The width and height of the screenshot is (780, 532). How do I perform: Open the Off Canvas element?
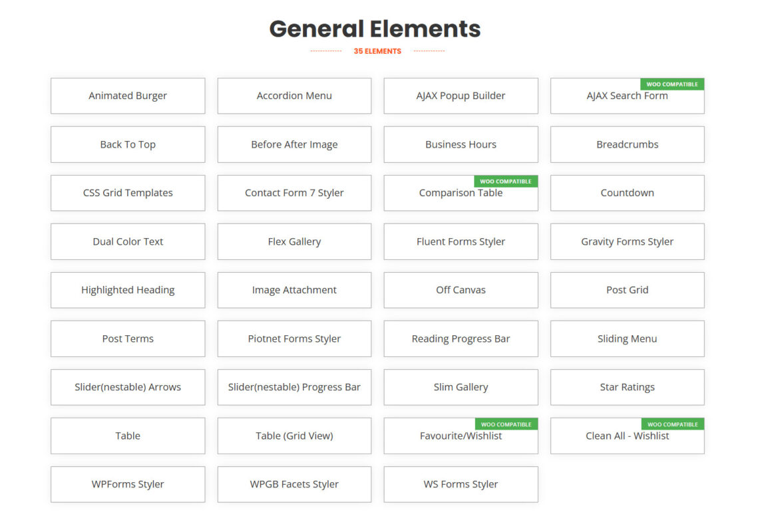pyautogui.click(x=461, y=290)
